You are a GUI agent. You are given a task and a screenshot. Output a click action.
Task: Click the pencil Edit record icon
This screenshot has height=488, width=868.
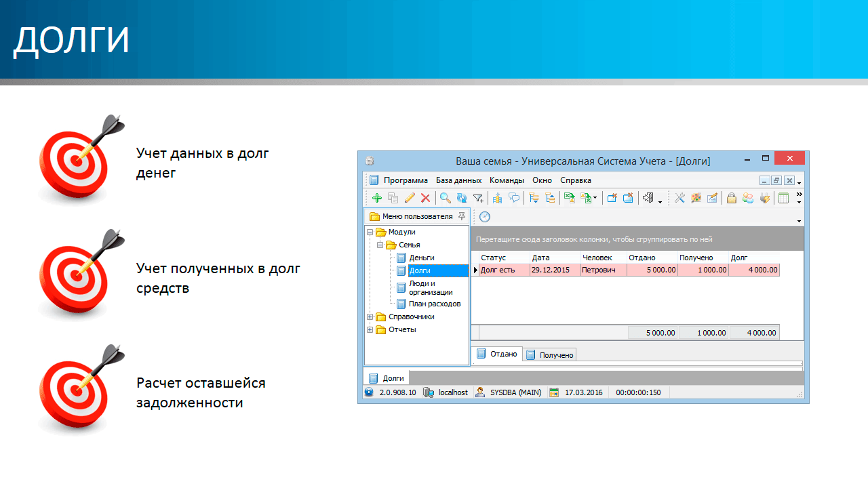coord(410,198)
